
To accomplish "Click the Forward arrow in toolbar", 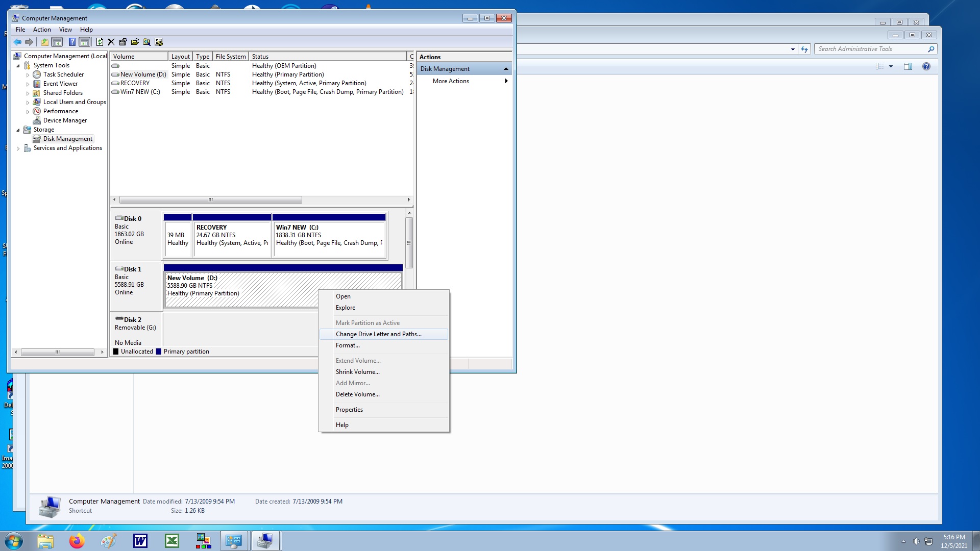I will point(29,42).
